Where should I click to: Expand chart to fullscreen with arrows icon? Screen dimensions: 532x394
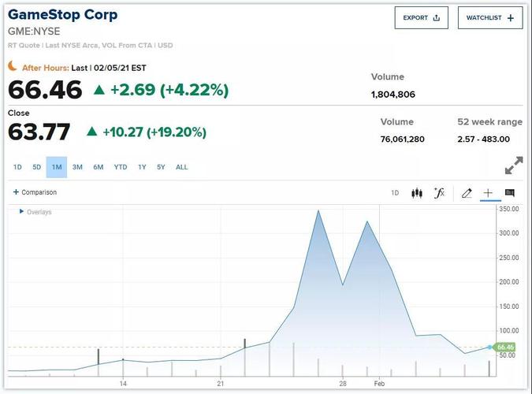[x=514, y=165]
